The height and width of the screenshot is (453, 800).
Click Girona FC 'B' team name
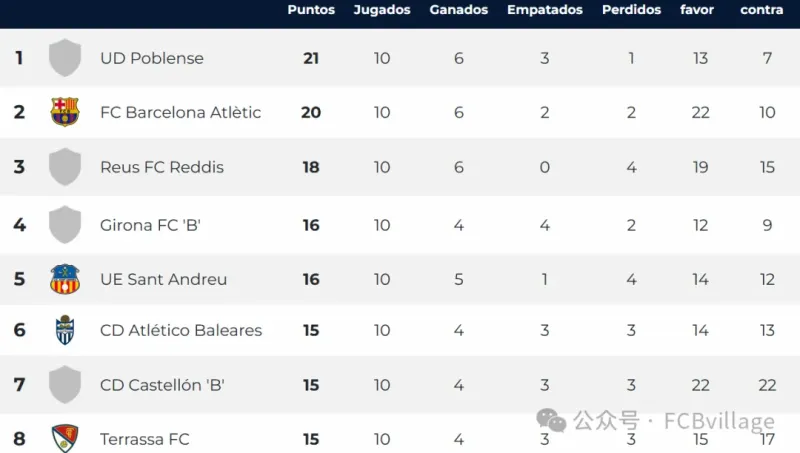(x=151, y=225)
